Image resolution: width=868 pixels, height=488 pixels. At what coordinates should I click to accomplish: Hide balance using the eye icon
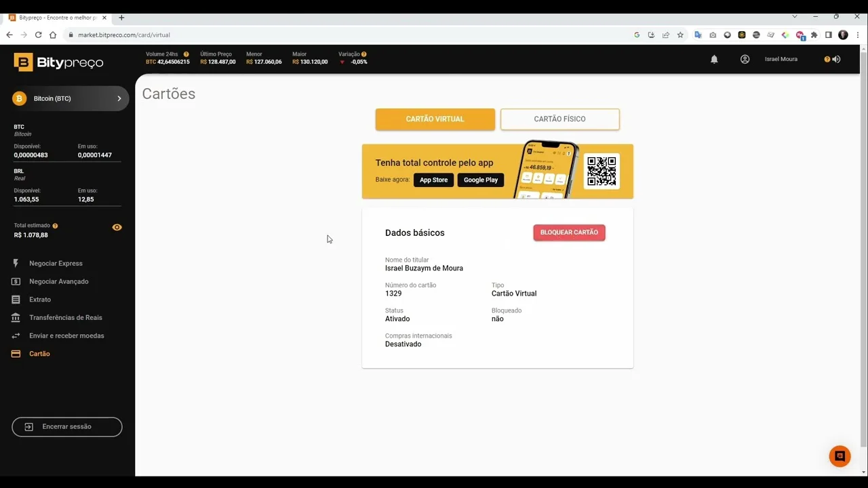117,228
